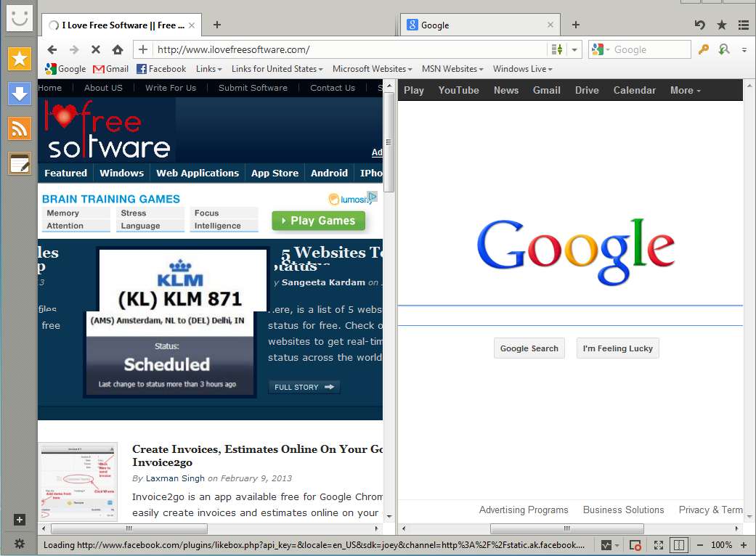
Task: Zoom out with the minus button
Action: [x=699, y=545]
